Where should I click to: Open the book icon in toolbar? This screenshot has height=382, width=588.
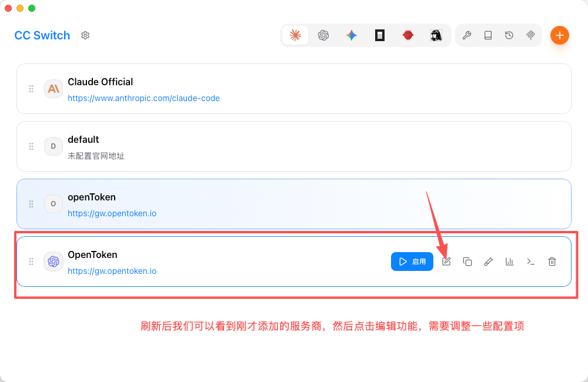(x=488, y=35)
